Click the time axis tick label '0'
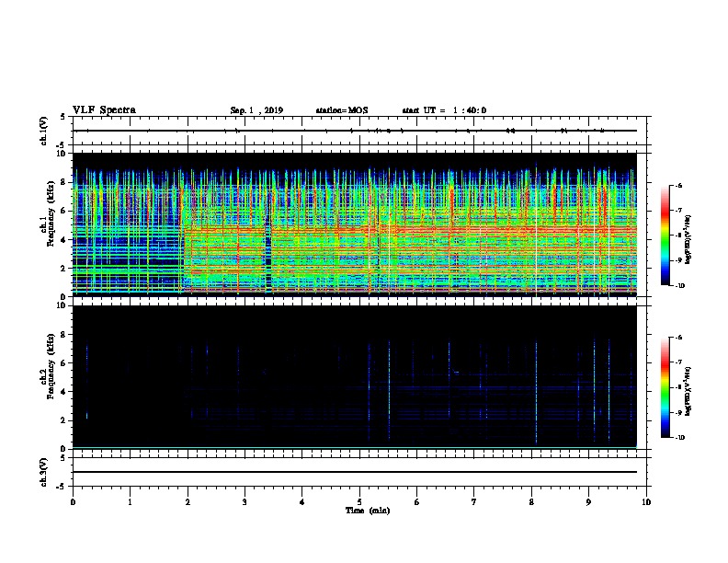Viewport: 728px width, 563px height. point(73,501)
